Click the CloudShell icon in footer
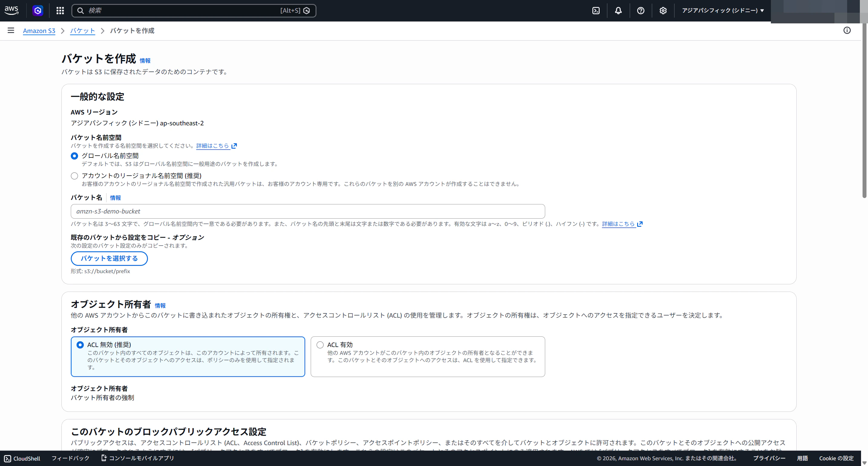Screen dimensions: 868x466 point(8,459)
